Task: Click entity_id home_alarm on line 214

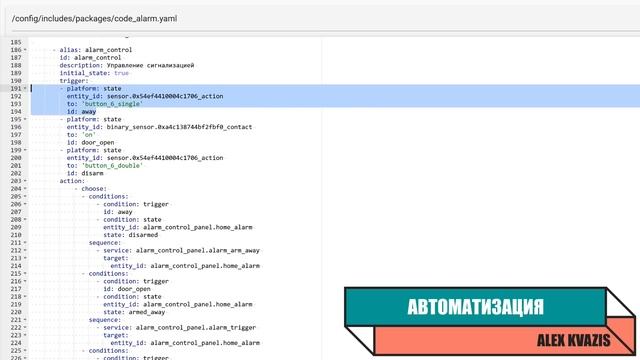Action: (185, 266)
